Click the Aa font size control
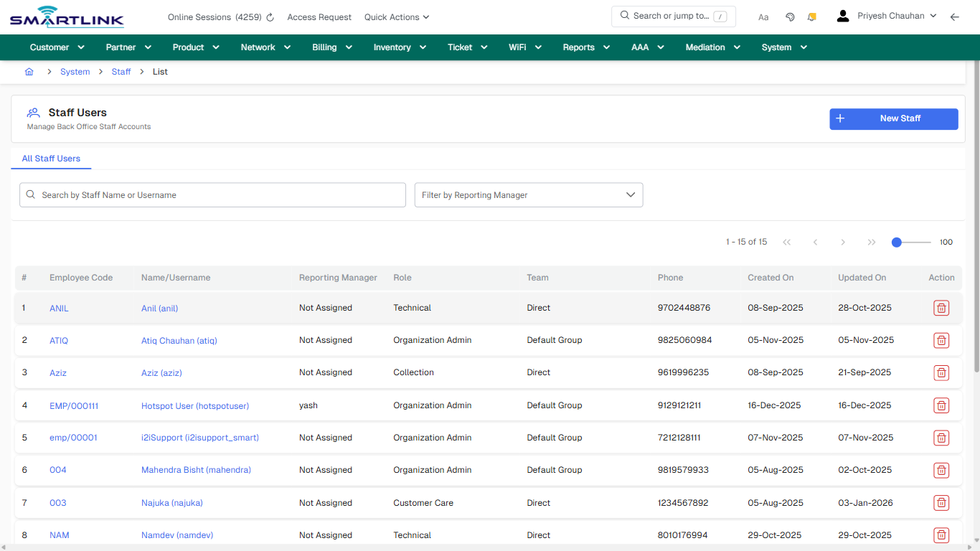This screenshot has width=980, height=551. [x=763, y=17]
